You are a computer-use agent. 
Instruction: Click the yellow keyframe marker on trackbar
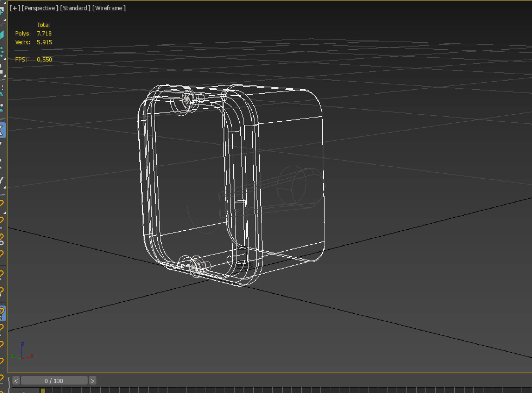[x=43, y=391]
